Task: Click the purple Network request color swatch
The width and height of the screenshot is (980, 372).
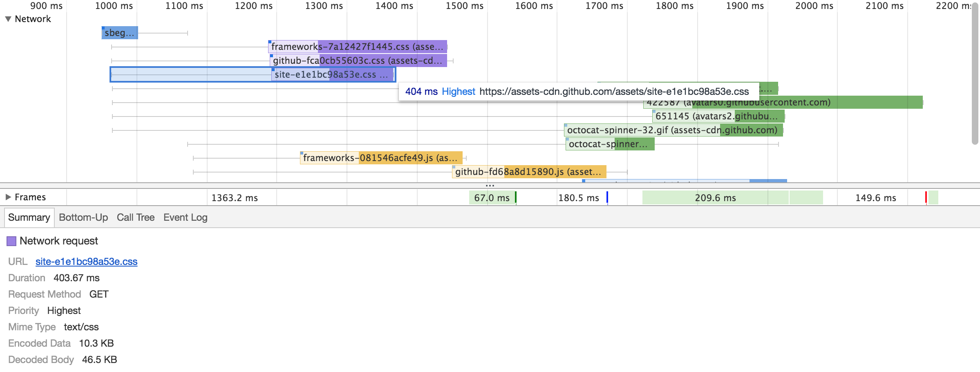Action: 11,241
